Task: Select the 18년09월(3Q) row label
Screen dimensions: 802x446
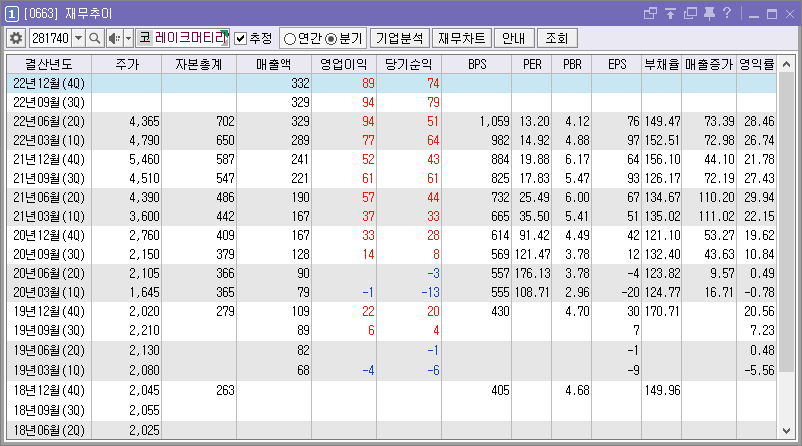Action: pos(49,411)
